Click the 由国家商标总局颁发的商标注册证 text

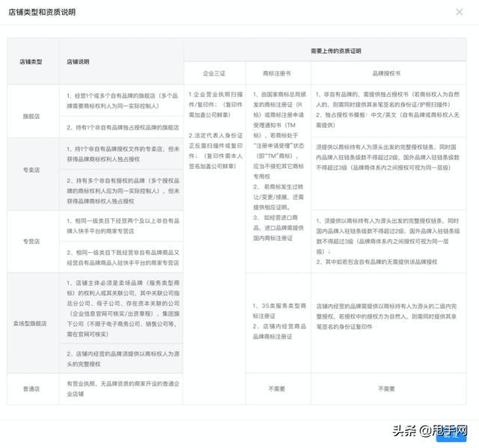click(x=279, y=135)
